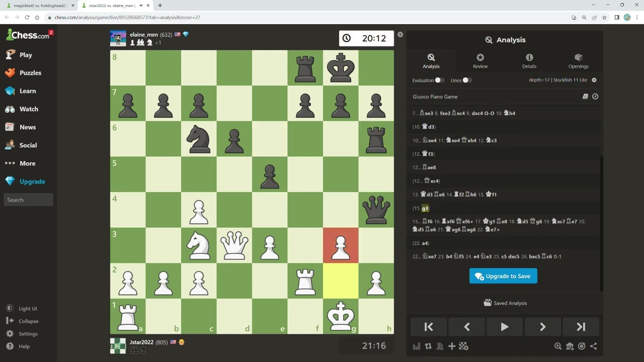This screenshot has width=644, height=362.
Task: Click the Chess.com logo
Action: (28, 35)
